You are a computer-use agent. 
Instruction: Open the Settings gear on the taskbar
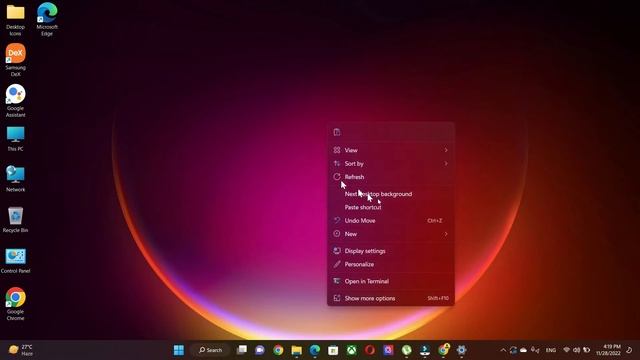tap(462, 350)
